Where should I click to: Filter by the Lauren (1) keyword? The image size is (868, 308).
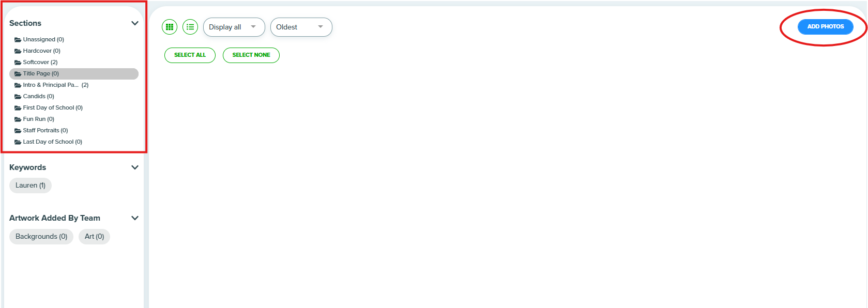[31, 186]
